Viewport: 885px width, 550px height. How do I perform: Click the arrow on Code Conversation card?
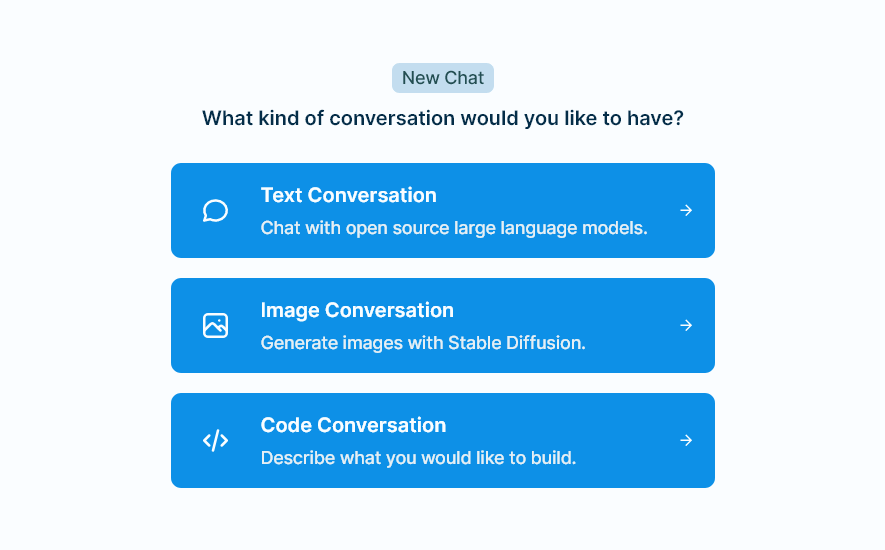tap(686, 440)
